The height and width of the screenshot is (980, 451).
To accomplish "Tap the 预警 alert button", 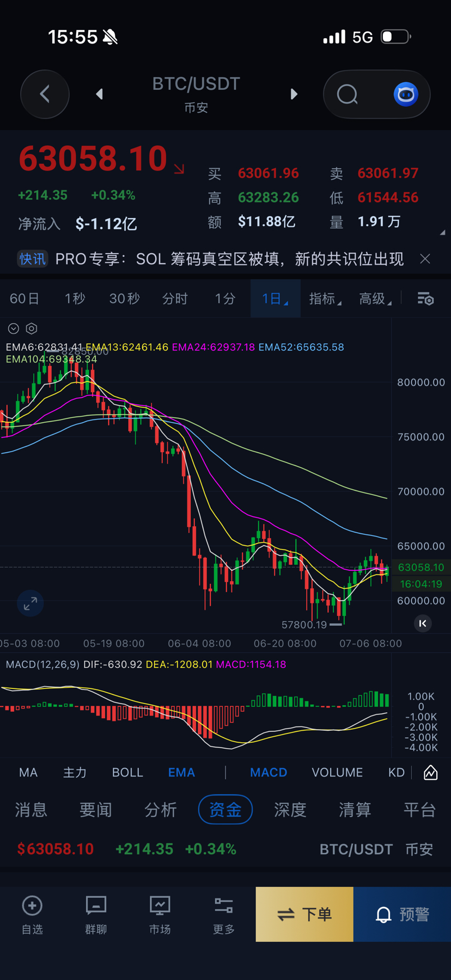I will 402,914.
